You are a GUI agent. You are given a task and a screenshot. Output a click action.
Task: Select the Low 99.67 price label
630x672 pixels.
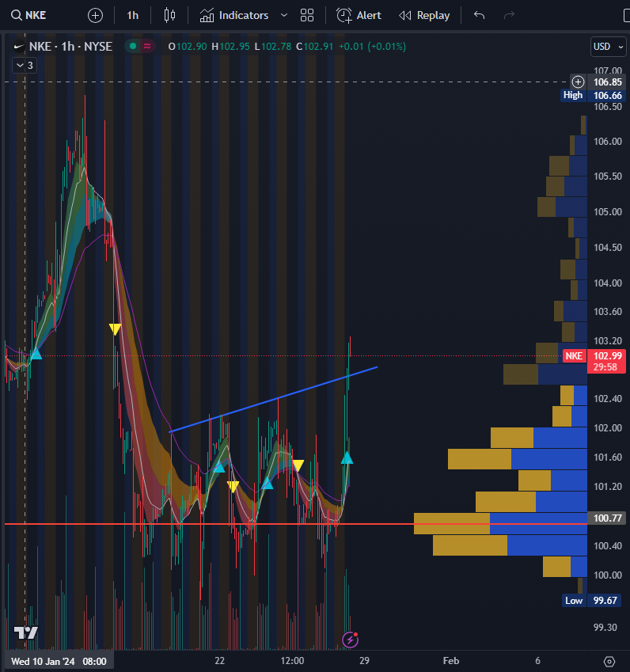pos(593,601)
